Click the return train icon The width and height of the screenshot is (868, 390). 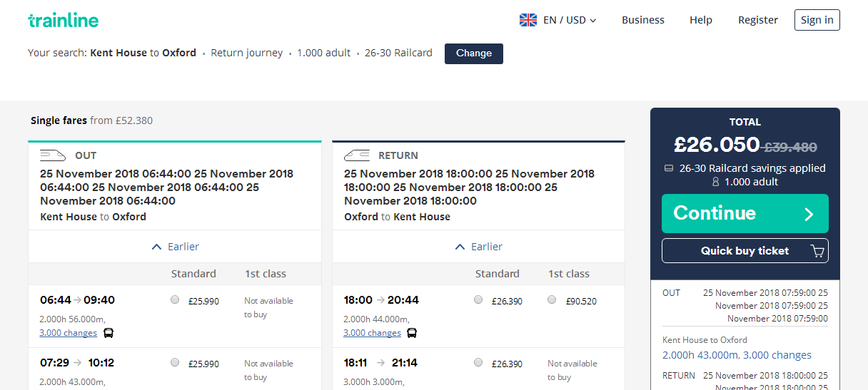point(357,155)
